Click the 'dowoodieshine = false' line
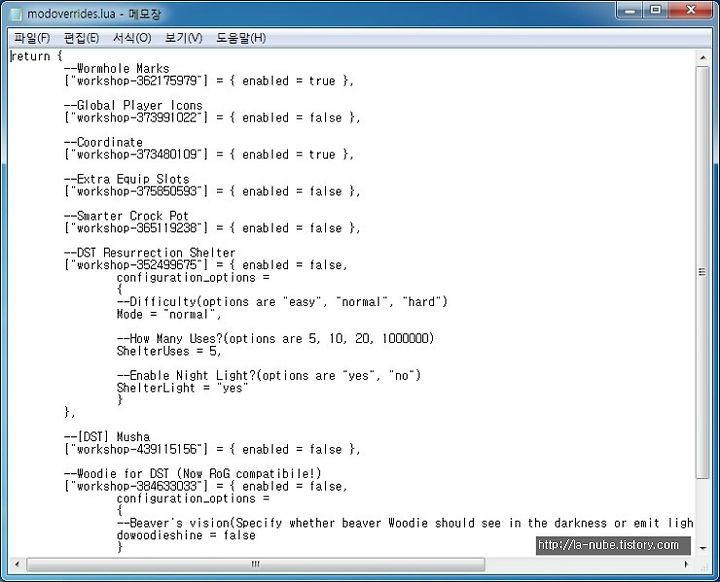Viewport: 720px width, 582px height. (186, 535)
